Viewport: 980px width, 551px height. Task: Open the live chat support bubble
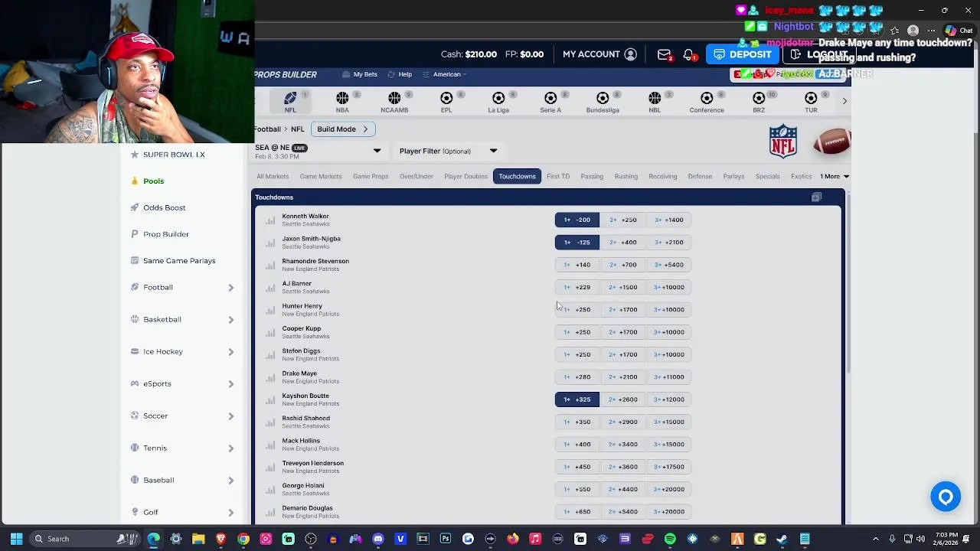pyautogui.click(x=946, y=497)
